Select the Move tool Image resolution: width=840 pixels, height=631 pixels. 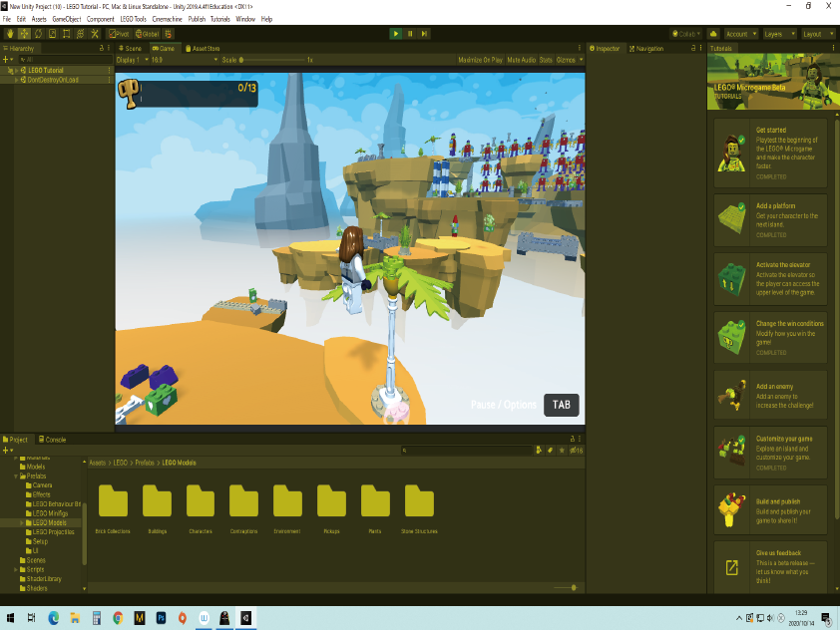(x=24, y=34)
